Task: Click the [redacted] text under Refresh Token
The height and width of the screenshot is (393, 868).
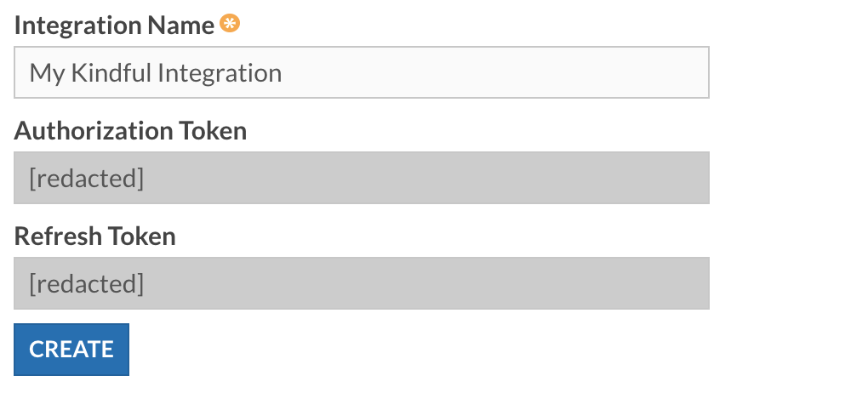Action: tap(86, 284)
